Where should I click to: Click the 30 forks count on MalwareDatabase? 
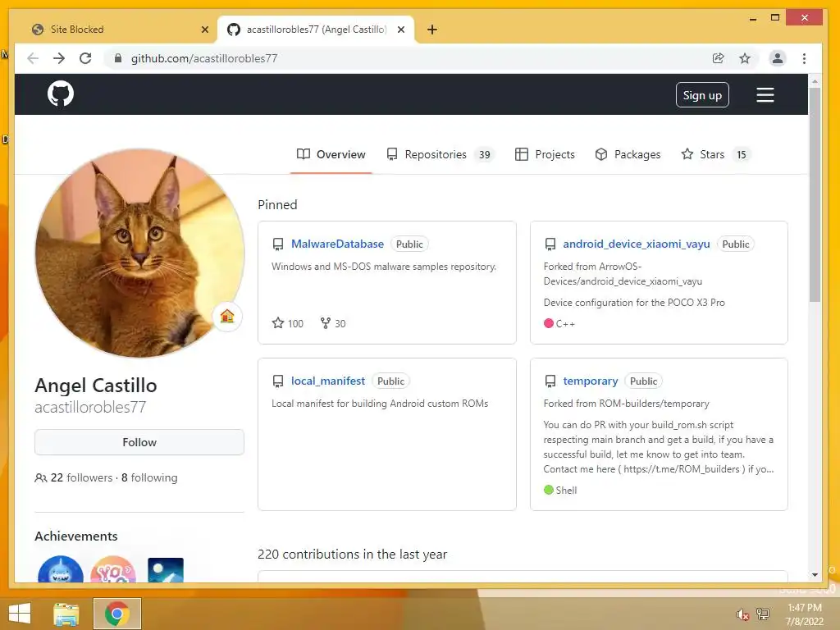point(333,323)
